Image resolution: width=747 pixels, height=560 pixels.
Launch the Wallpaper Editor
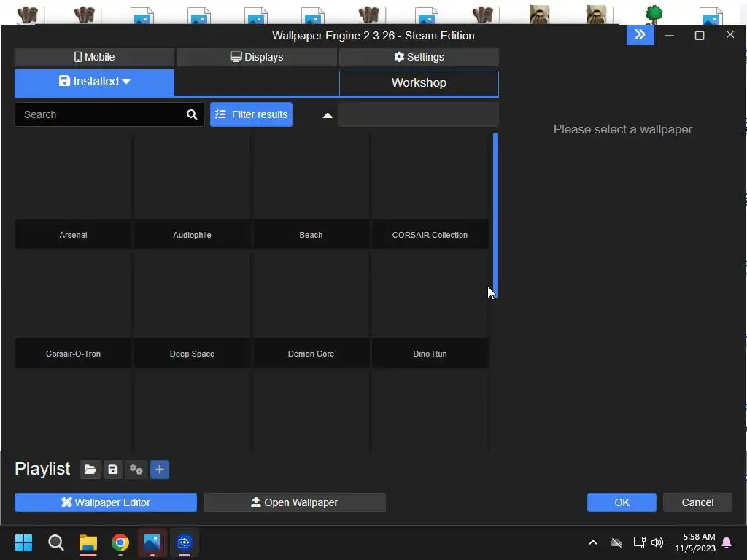point(106,502)
